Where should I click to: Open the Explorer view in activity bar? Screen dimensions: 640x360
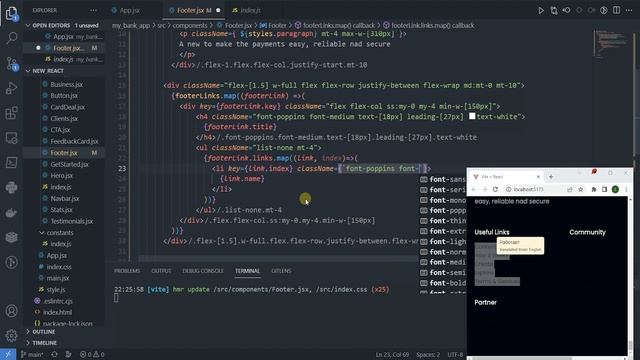[x=11, y=13]
